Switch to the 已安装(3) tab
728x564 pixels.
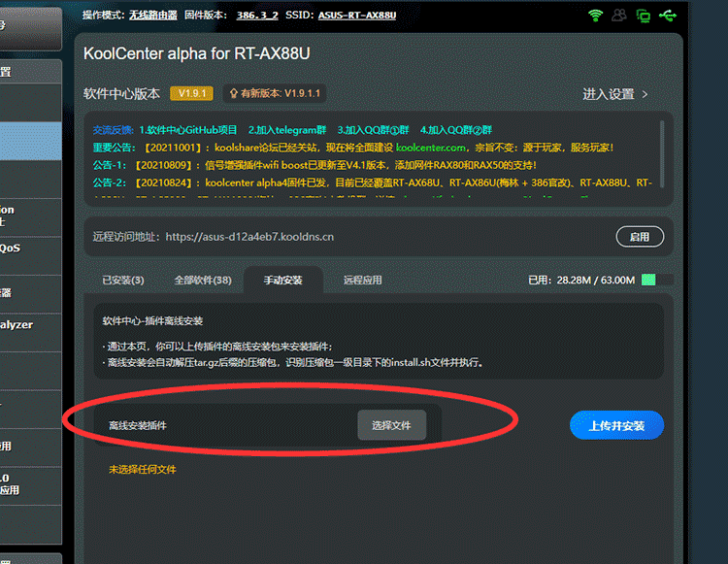coord(123,281)
